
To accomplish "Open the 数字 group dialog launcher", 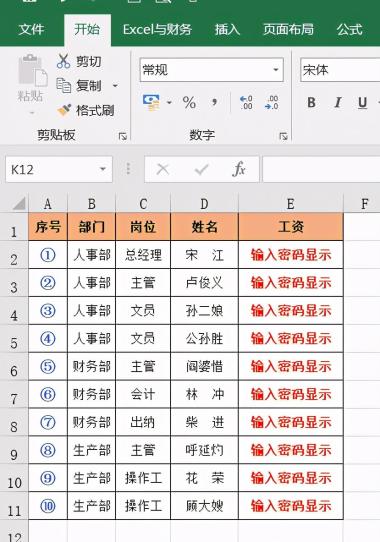I will pos(283,136).
